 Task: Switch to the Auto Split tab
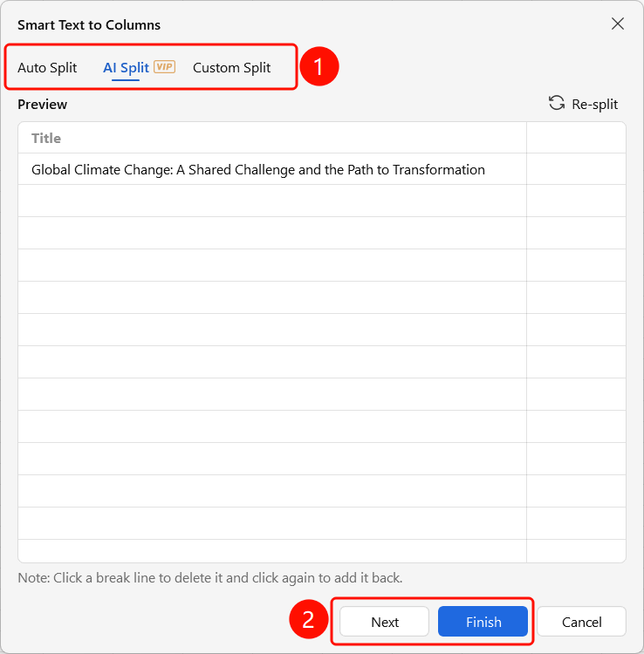(47, 67)
